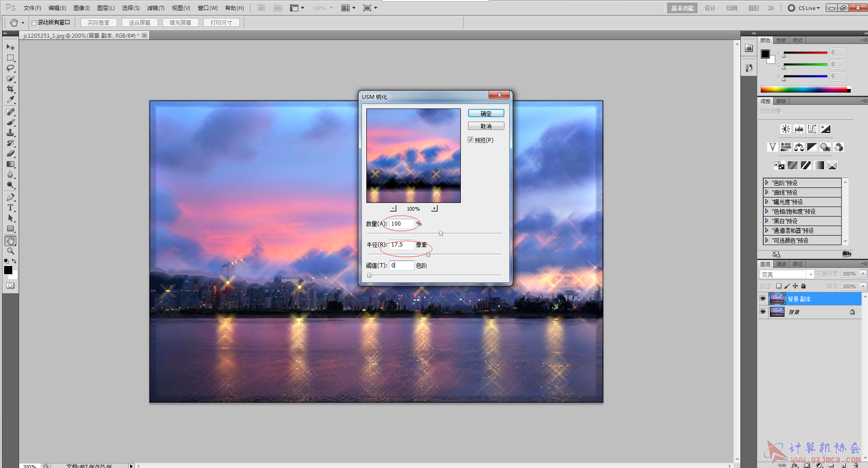Select the Zoom tool in toolbox
The image size is (868, 468).
point(10,251)
